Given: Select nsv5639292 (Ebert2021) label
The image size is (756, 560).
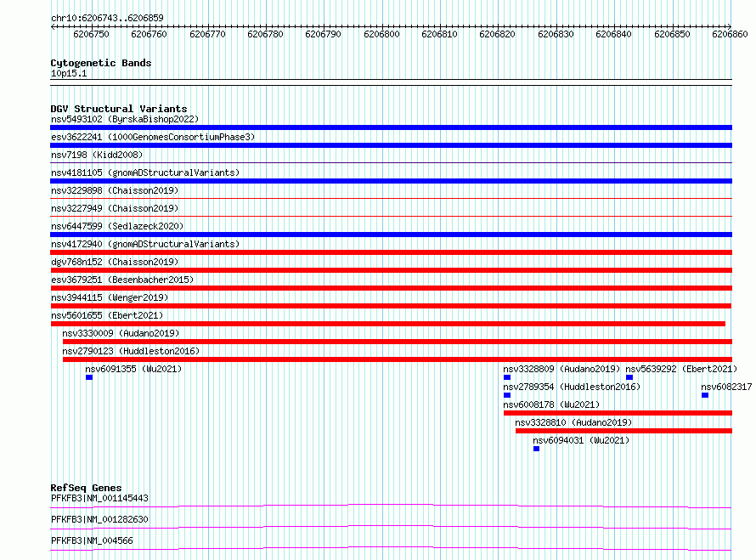Looking at the screenshot, I should [681, 369].
